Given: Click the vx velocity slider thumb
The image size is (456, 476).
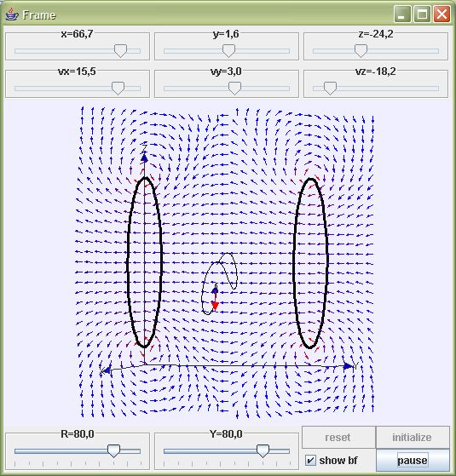Looking at the screenshot, I should click(x=118, y=88).
